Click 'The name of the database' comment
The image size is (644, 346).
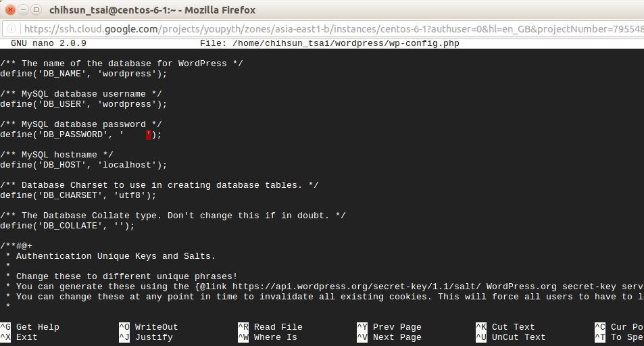point(122,64)
